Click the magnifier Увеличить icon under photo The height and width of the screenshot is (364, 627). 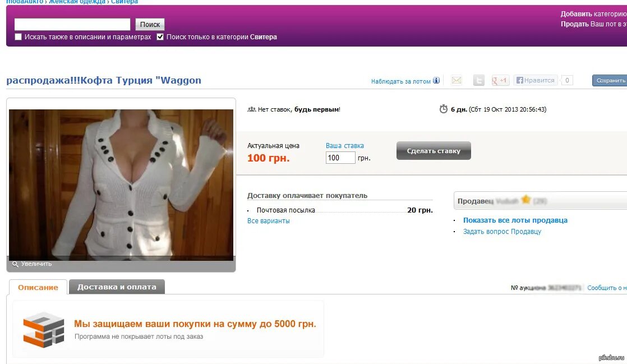click(15, 264)
